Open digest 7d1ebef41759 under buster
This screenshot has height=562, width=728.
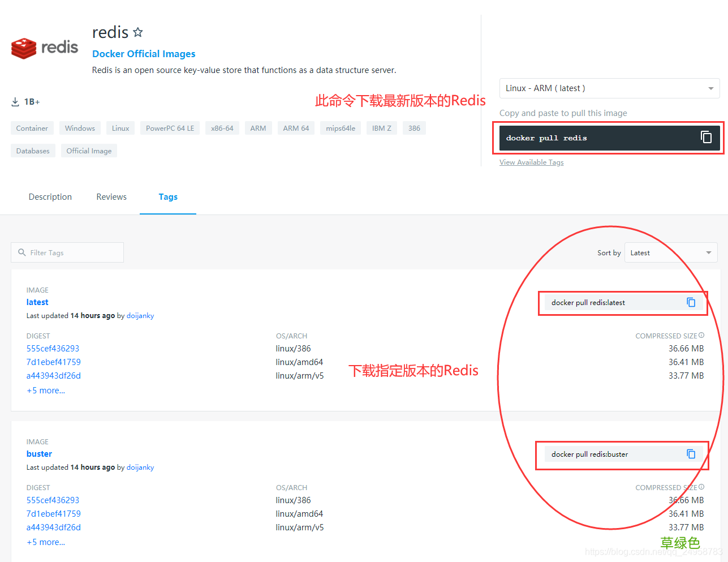point(54,514)
